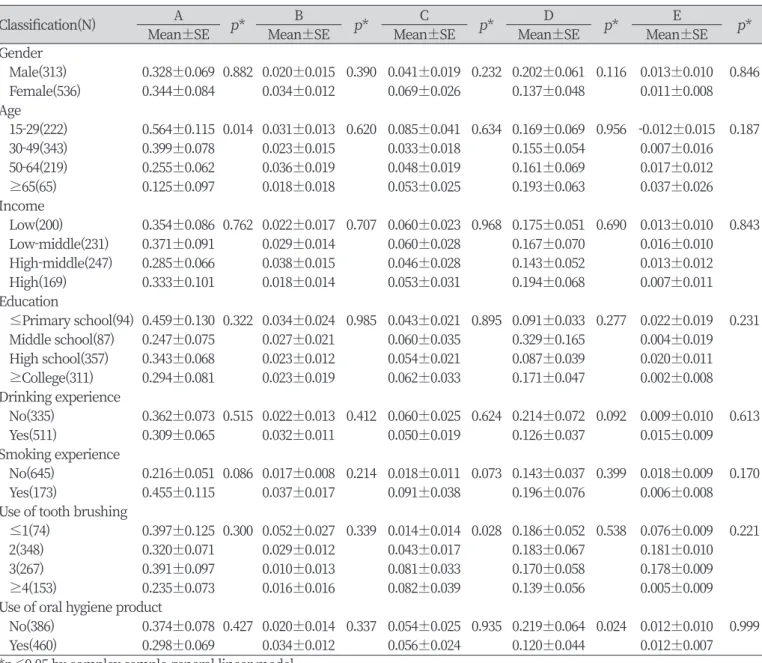Click the 3(267) row value 0.178±0.009

click(x=676, y=569)
